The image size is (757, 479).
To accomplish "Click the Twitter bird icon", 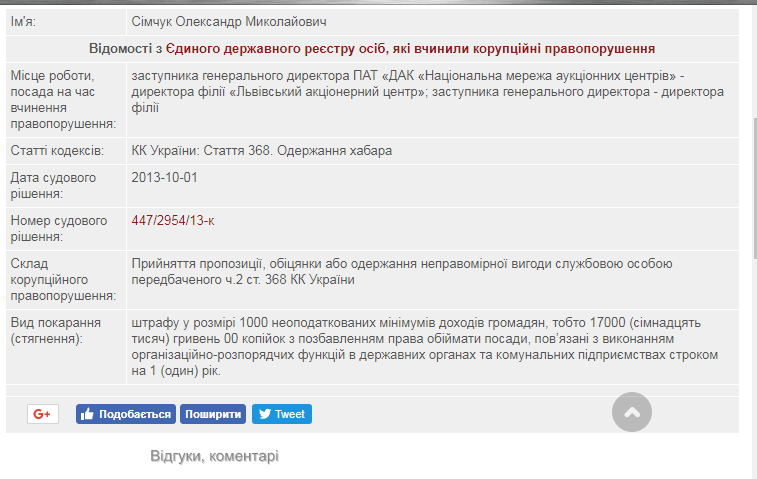I will point(263,414).
